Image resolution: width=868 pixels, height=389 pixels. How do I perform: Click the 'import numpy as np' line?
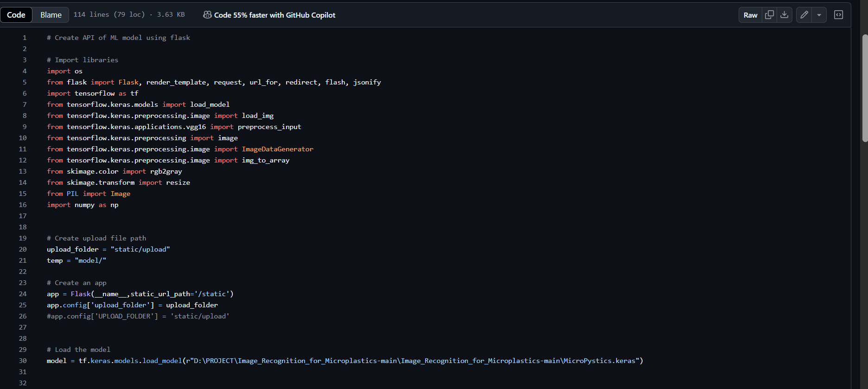83,205
